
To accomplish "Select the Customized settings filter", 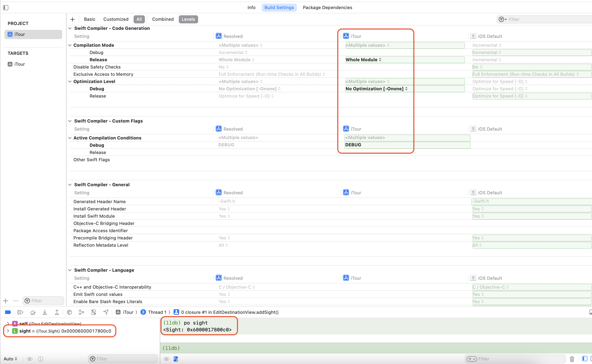I will [x=116, y=19].
